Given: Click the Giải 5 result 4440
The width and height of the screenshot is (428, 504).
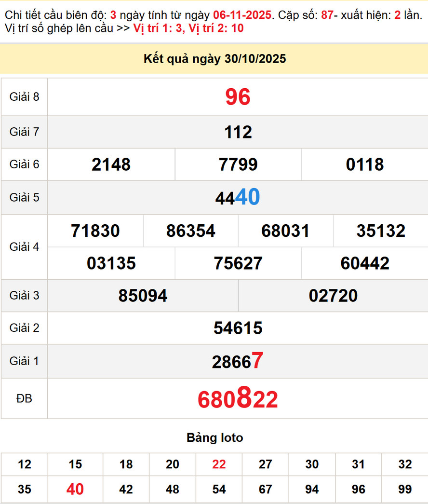Looking at the screenshot, I should (x=238, y=197).
